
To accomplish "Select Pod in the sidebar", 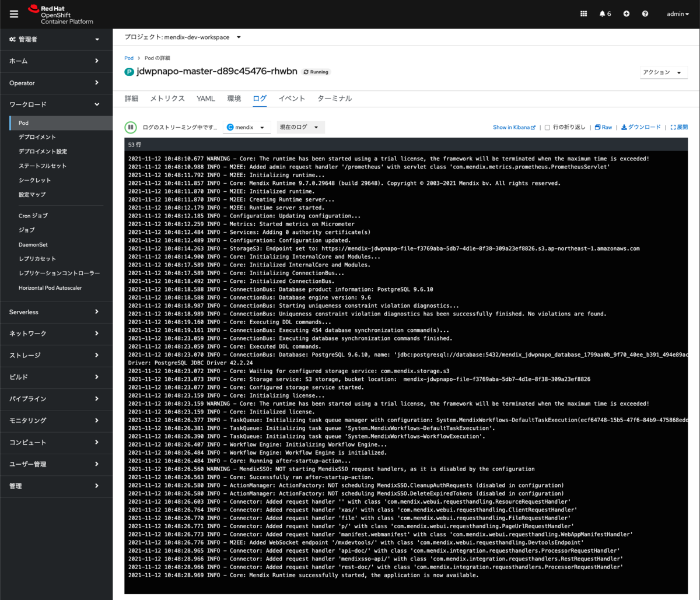I will pos(61,123).
